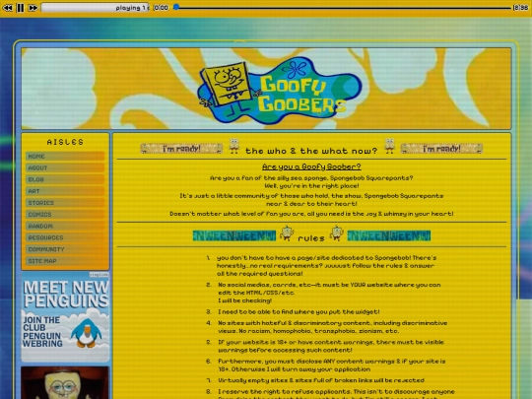Viewport: 532px width, 399px height.
Task: Click the rewind button in music player
Action: [x=8, y=8]
